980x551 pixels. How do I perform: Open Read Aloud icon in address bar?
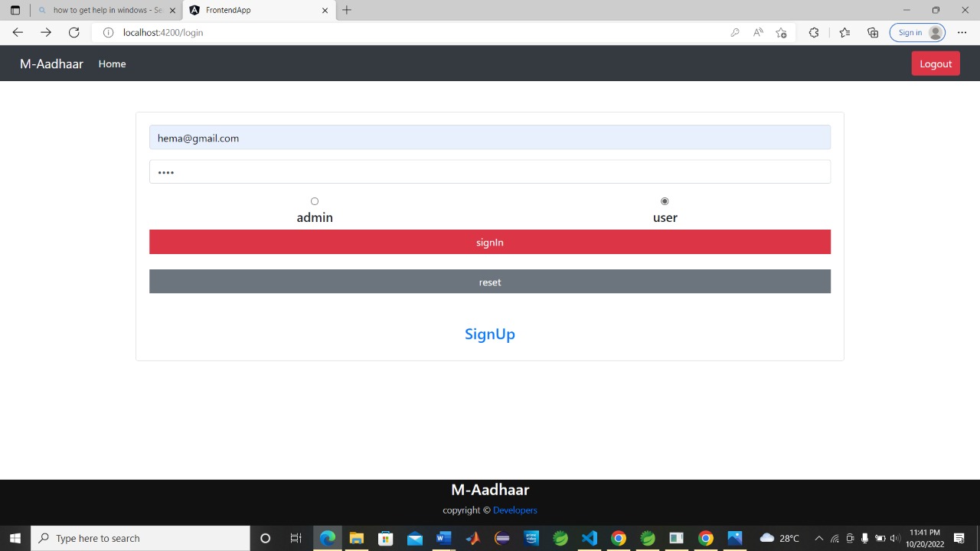[x=758, y=32]
